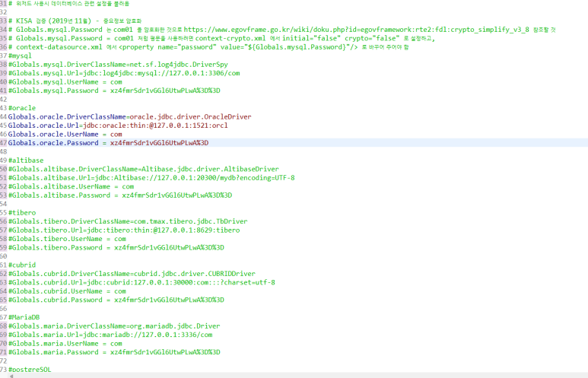Click the Globals.oracle.DriverClassName key
The width and height of the screenshot is (588, 378).
[x=67, y=116]
